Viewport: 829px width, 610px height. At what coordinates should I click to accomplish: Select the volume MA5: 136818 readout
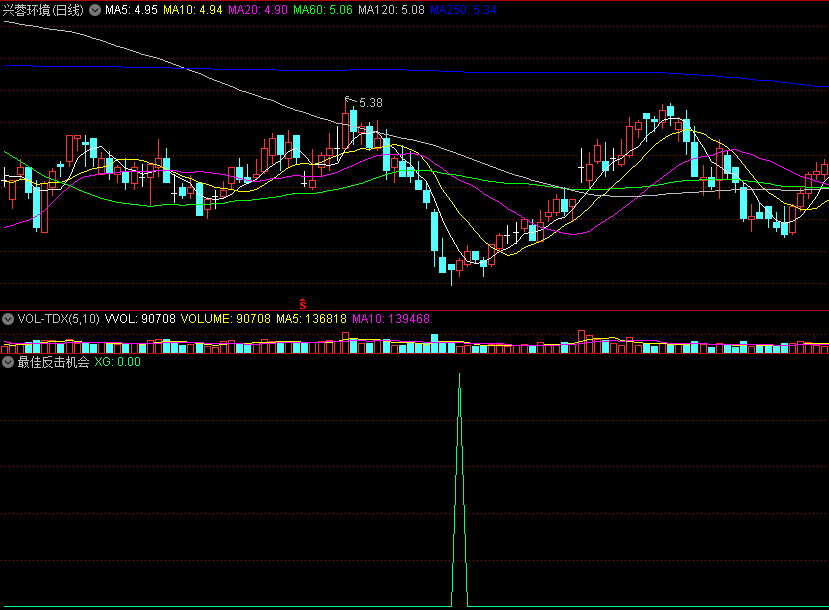(311, 319)
